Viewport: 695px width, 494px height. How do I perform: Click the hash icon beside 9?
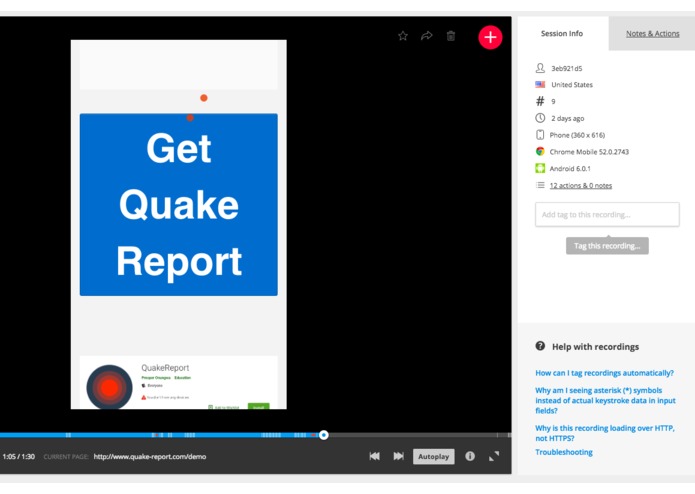pos(540,101)
